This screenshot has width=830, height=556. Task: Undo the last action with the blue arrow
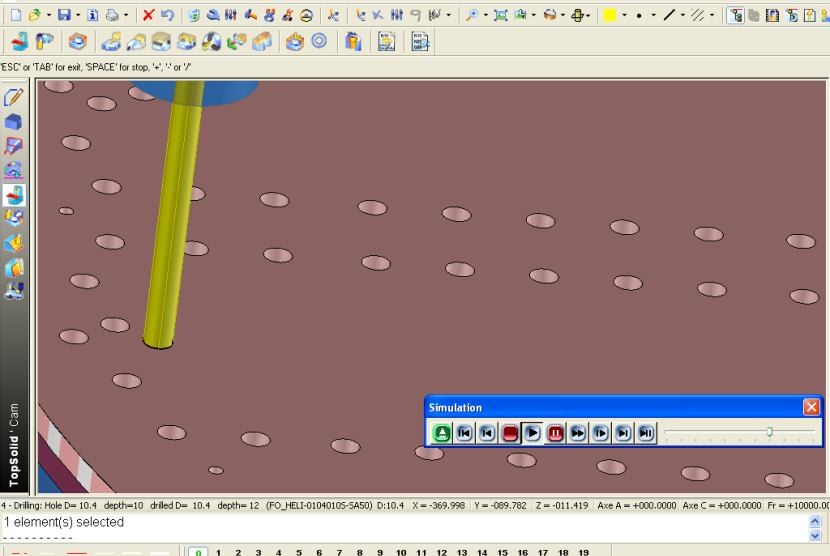(167, 15)
